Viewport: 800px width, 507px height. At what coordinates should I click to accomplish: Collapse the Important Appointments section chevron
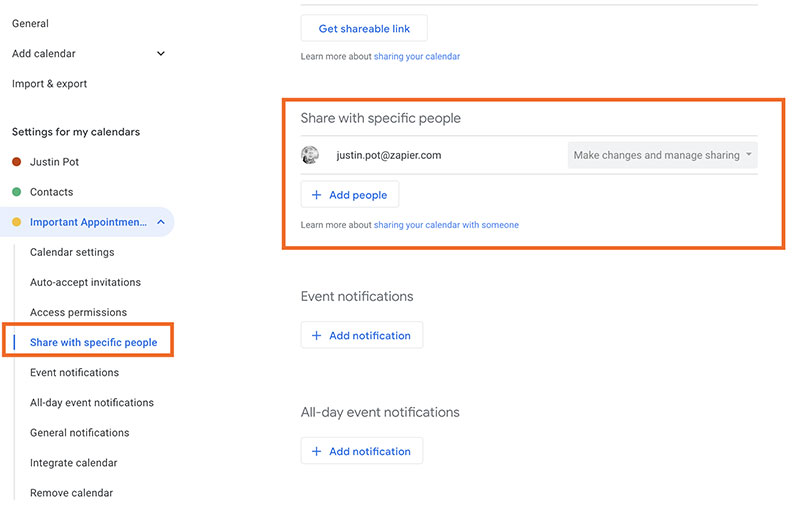161,222
